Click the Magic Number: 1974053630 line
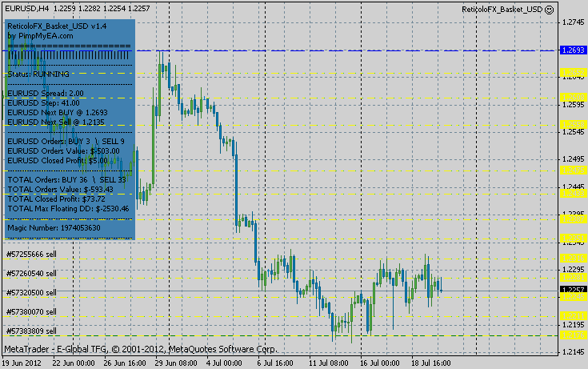This screenshot has width=588, height=369. coord(54,228)
